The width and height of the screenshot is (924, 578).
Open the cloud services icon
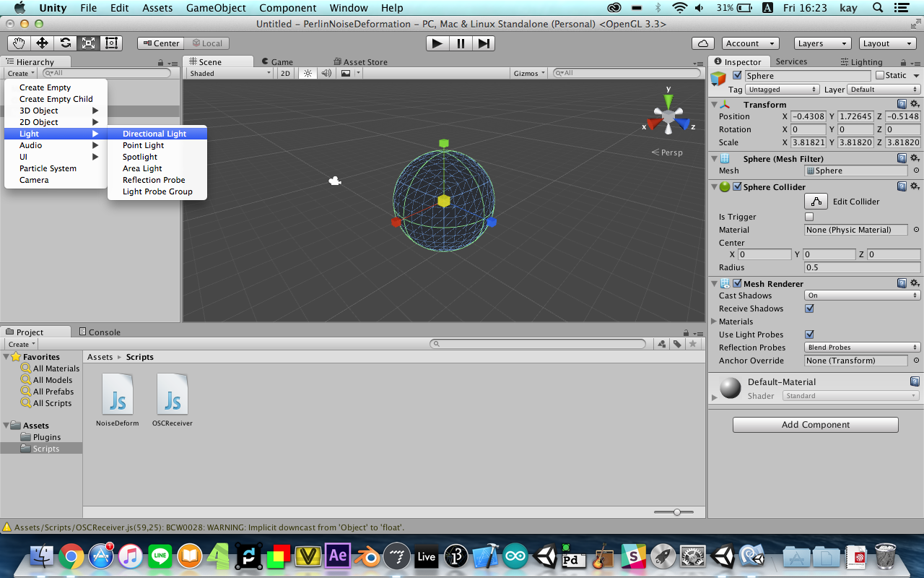pyautogui.click(x=703, y=43)
